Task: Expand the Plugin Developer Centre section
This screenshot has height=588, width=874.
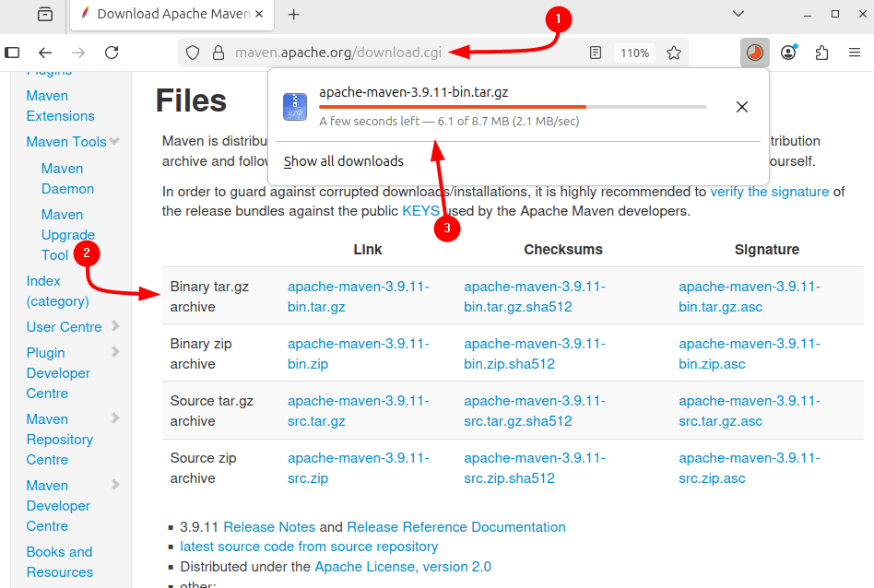Action: point(115,352)
